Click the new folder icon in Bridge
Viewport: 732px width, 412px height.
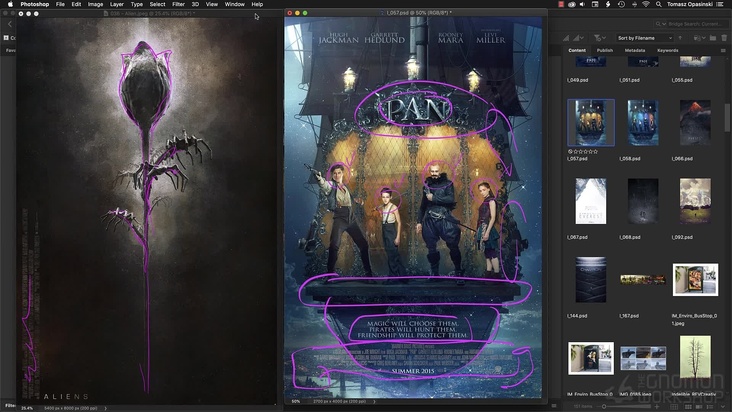[x=713, y=38]
